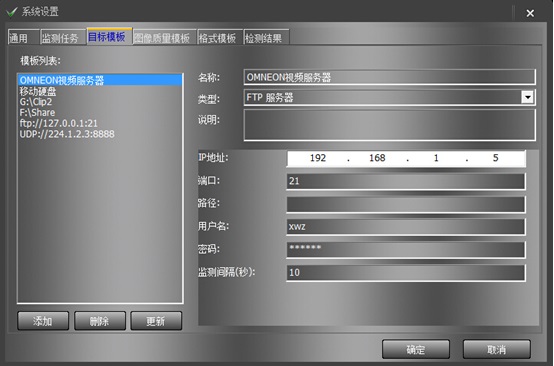This screenshot has width=554, height=366.
Task: Confirm settings with the 确定 button
Action: click(x=416, y=349)
